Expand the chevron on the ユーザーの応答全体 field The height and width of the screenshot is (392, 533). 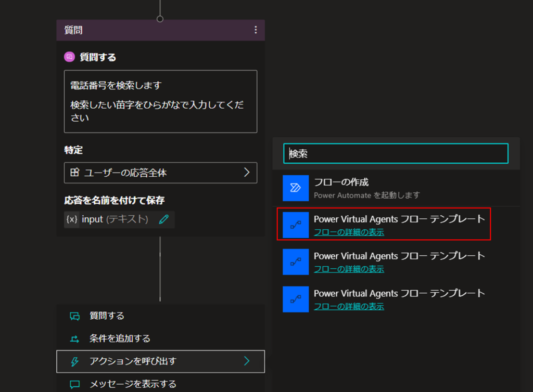(x=247, y=173)
